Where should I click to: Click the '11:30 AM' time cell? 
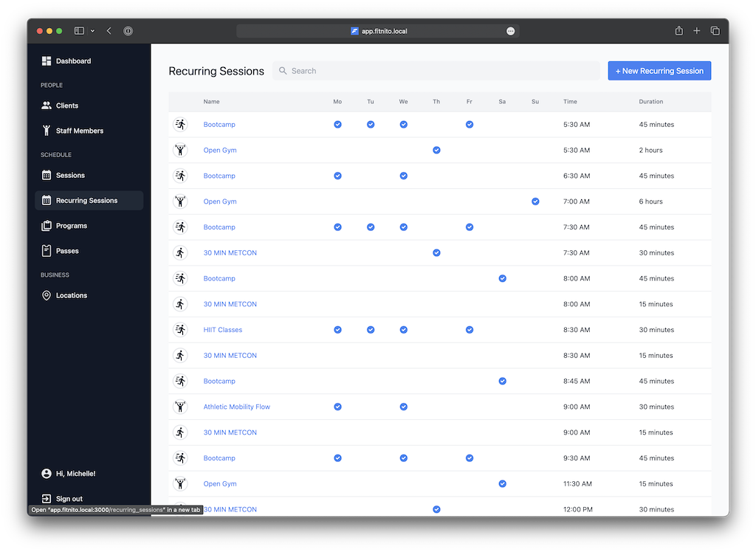click(x=577, y=483)
